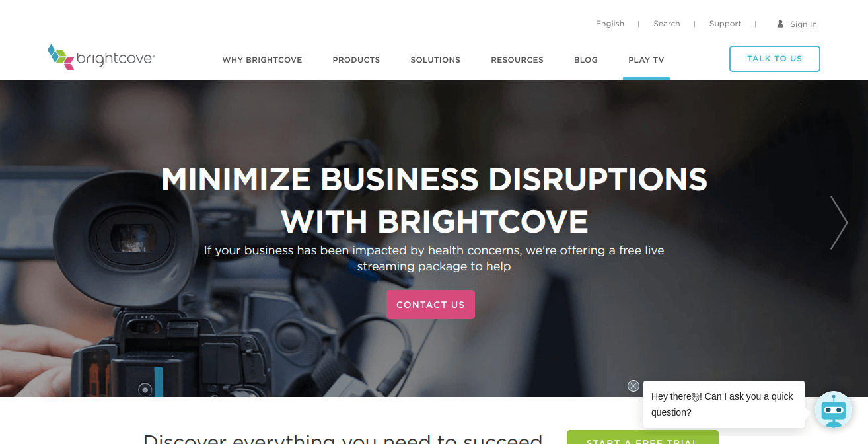Expand the Products menu

point(356,60)
